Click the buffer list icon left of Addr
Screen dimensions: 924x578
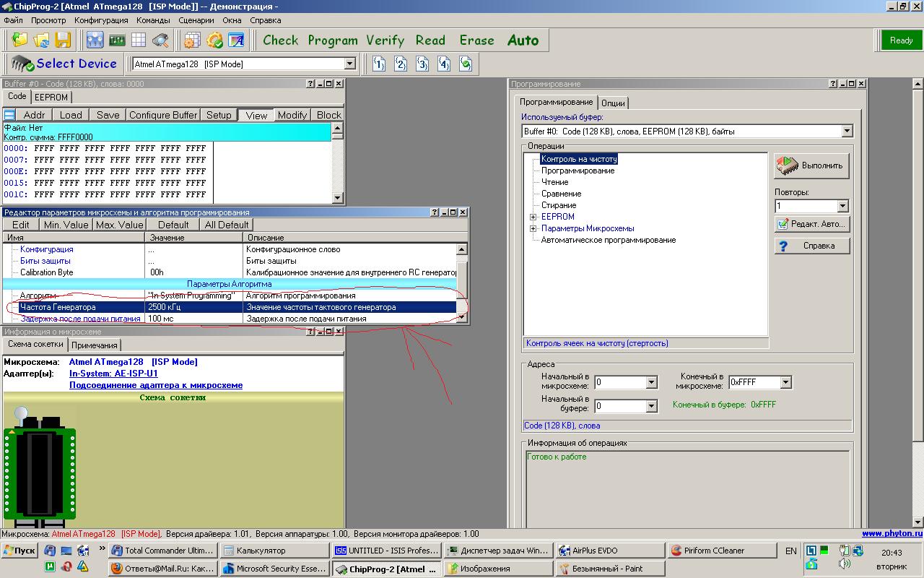coord(9,115)
